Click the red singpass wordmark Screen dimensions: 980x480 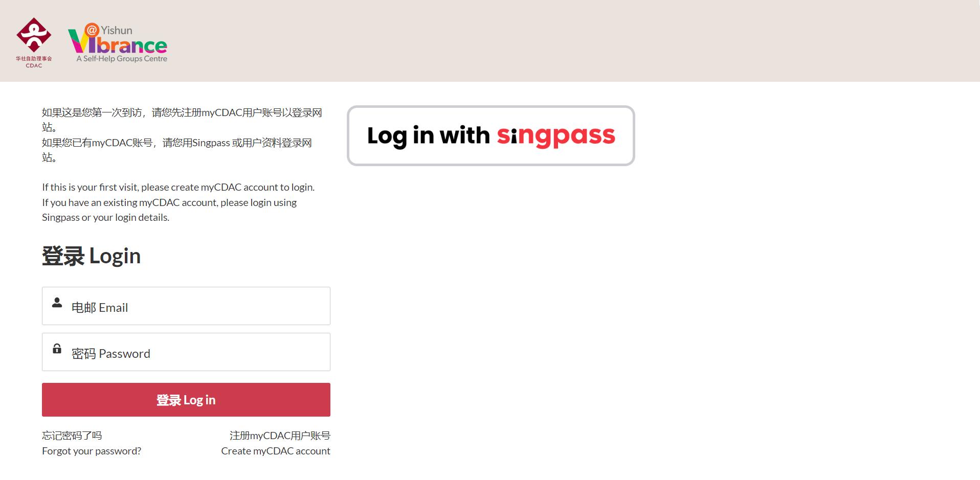click(556, 136)
